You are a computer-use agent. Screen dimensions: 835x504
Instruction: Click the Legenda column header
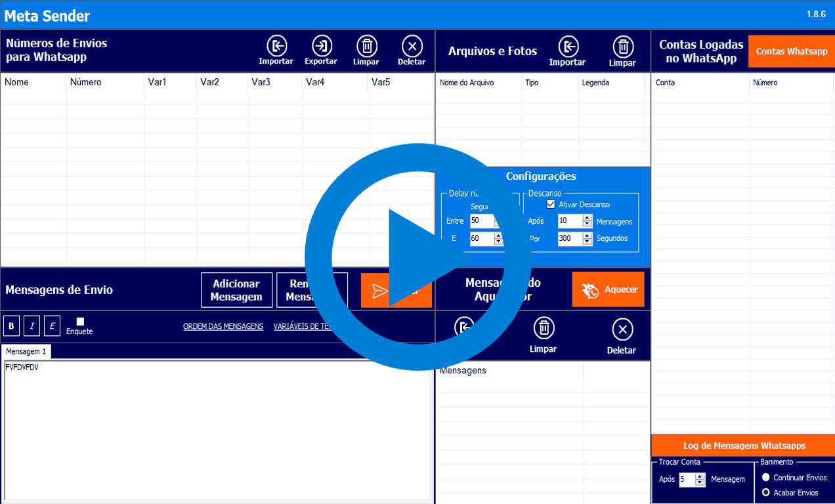[x=612, y=83]
